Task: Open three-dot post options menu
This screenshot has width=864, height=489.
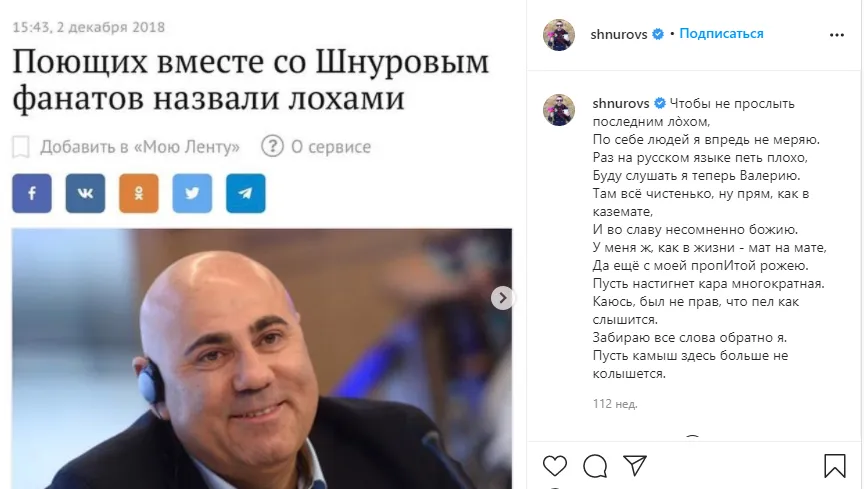Action: pyautogui.click(x=836, y=35)
